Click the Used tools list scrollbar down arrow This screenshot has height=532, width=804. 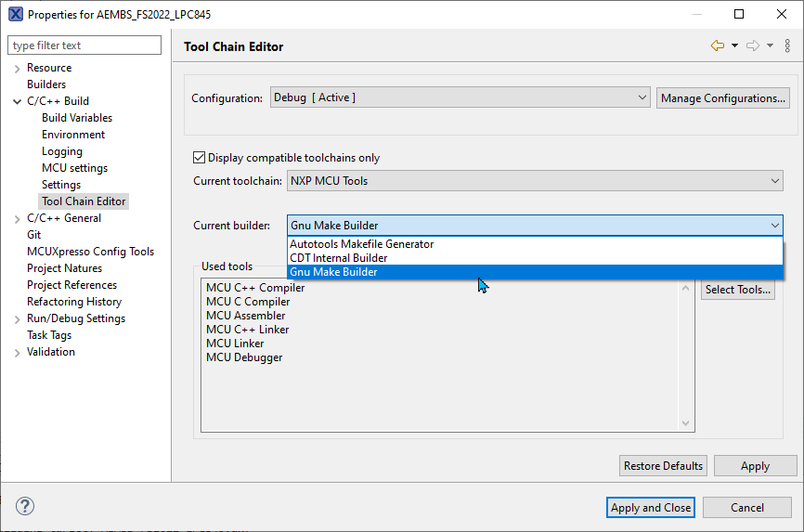point(686,423)
